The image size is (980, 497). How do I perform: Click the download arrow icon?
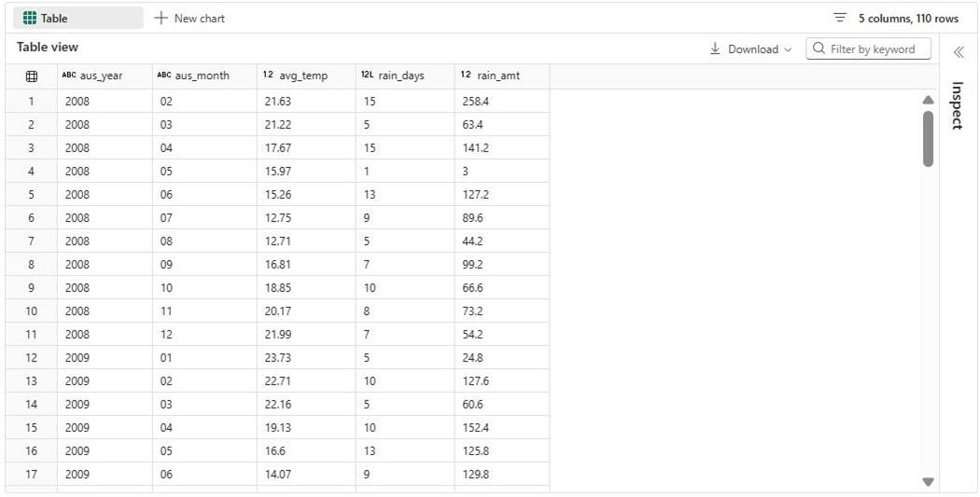[715, 49]
